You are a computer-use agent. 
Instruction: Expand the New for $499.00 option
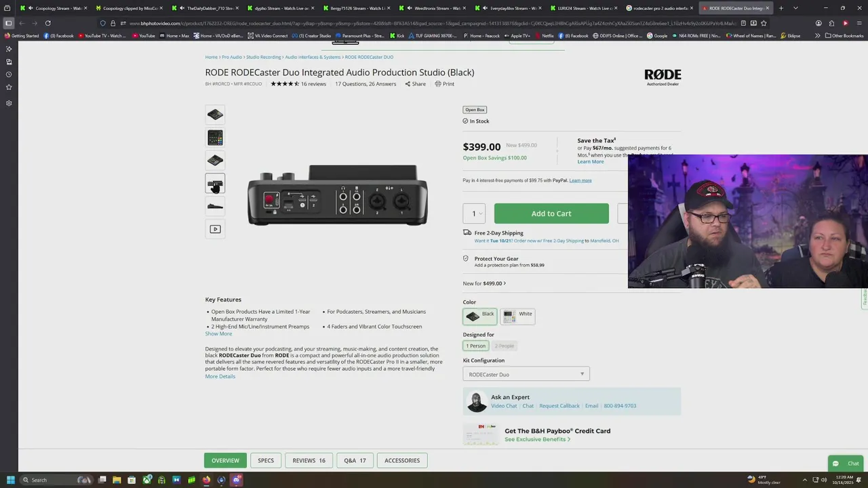(x=484, y=283)
